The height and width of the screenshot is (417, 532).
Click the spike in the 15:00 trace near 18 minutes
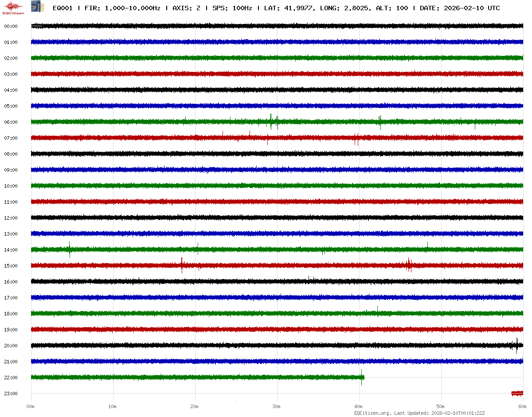click(x=182, y=265)
